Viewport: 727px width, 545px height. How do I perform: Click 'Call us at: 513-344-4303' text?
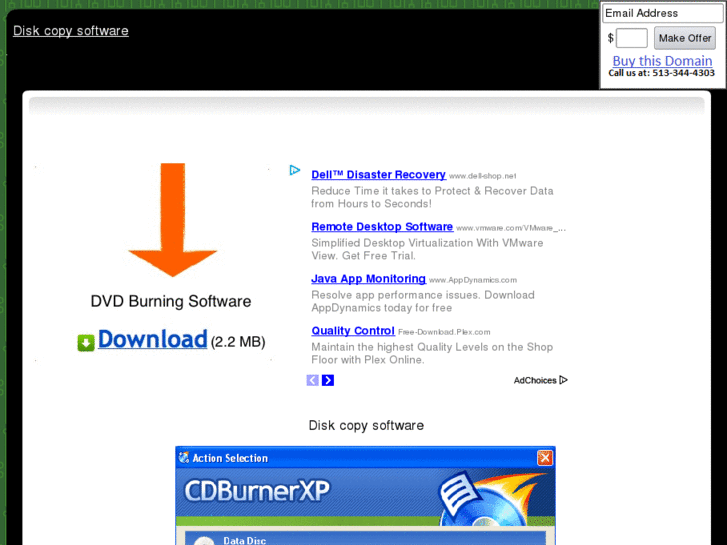662,73
